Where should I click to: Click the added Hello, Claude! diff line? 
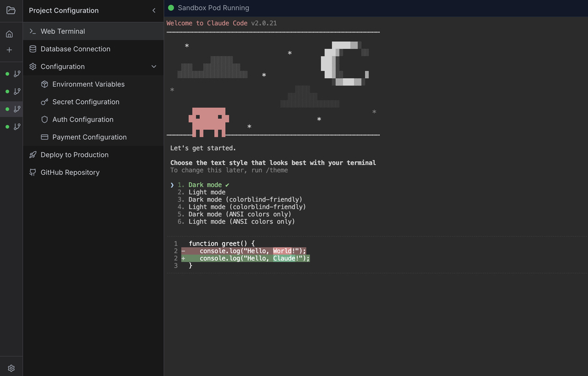[x=246, y=258]
